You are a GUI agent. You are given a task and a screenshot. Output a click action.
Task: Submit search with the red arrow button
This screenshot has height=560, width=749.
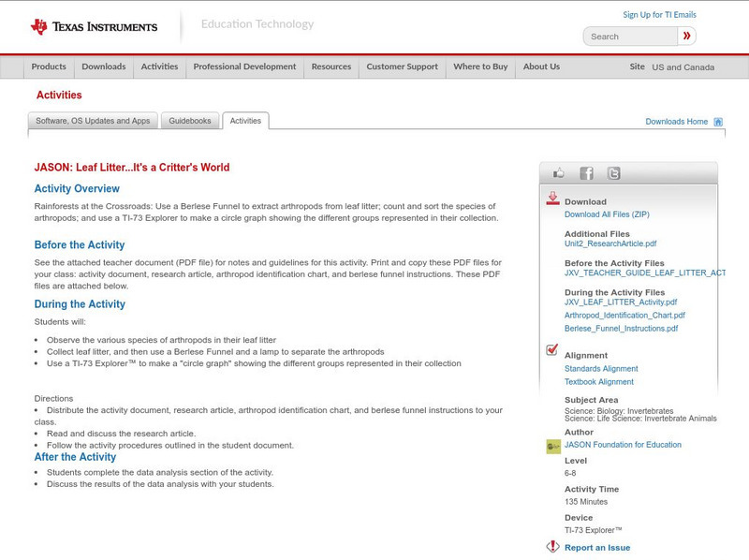(x=686, y=36)
